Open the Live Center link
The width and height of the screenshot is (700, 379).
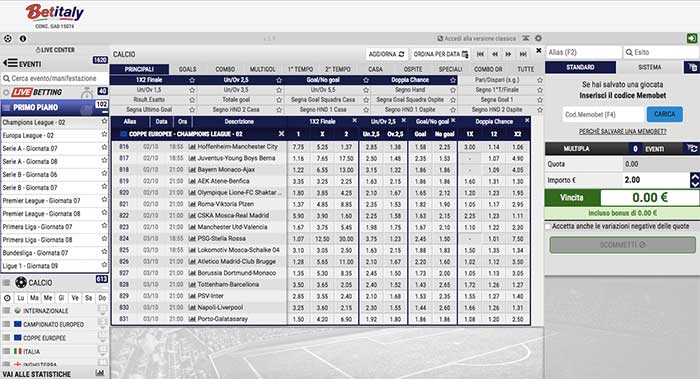point(55,50)
